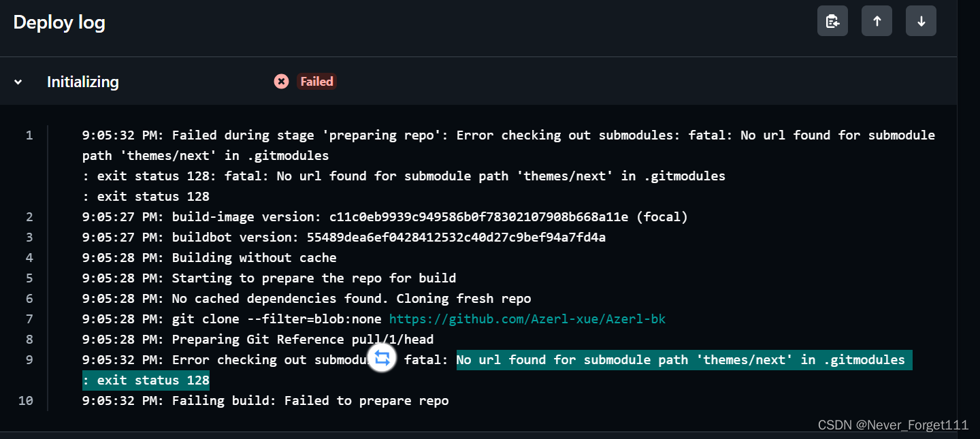Click the blue translate icon on line 9
Viewport: 980px width, 439px height.
(x=381, y=358)
